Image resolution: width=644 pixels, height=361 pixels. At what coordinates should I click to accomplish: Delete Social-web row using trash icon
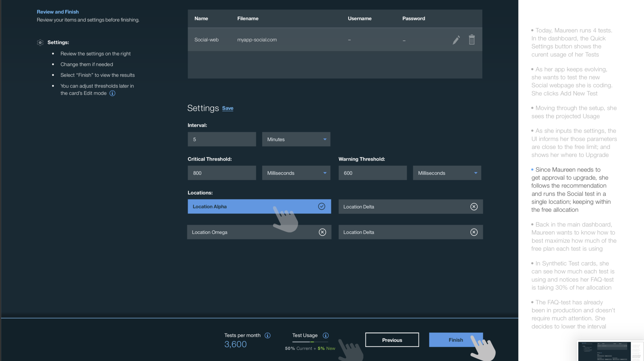[472, 40]
